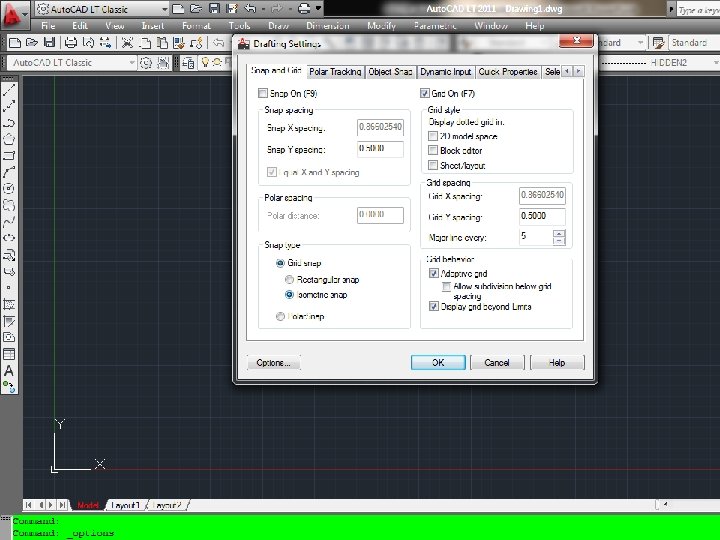Check Block editor dotted grid option

tap(433, 150)
